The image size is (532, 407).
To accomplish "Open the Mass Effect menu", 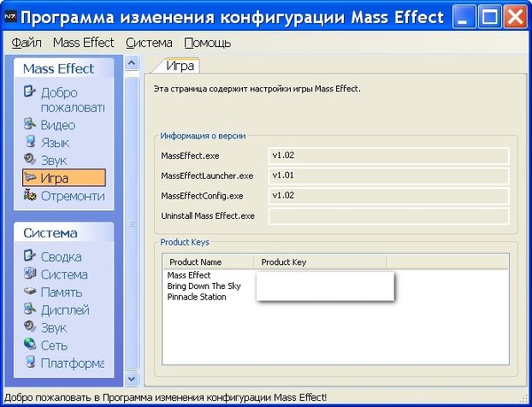I will (x=83, y=43).
